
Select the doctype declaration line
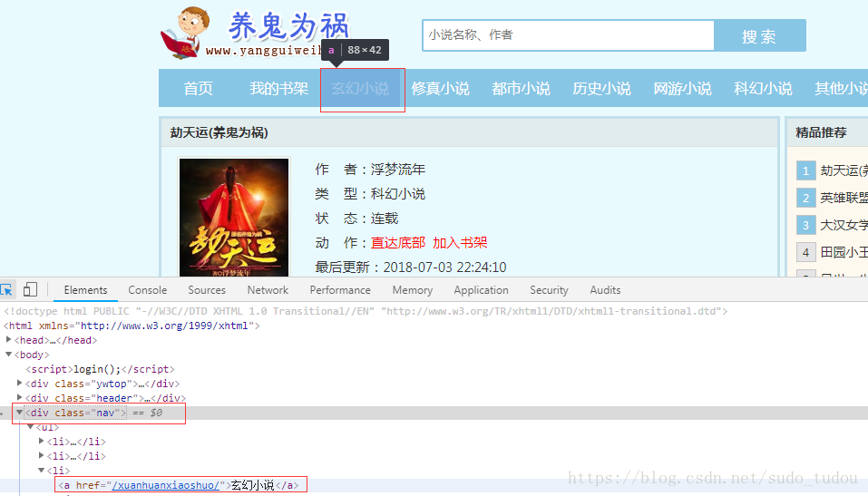click(x=366, y=311)
